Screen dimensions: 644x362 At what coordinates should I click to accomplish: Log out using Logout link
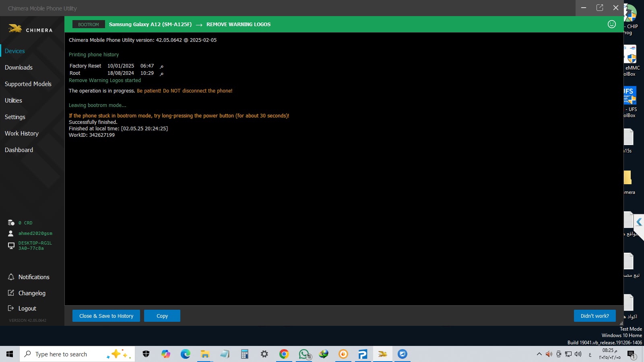(27, 309)
